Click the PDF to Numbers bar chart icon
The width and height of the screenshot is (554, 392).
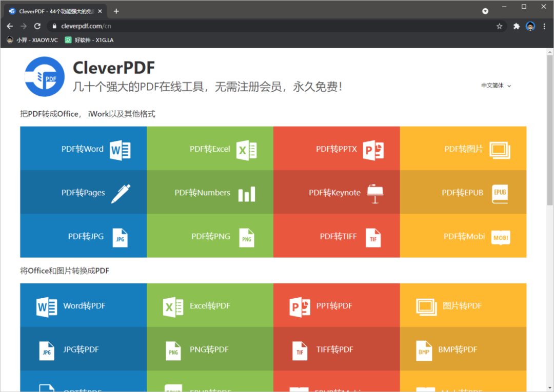point(246,194)
